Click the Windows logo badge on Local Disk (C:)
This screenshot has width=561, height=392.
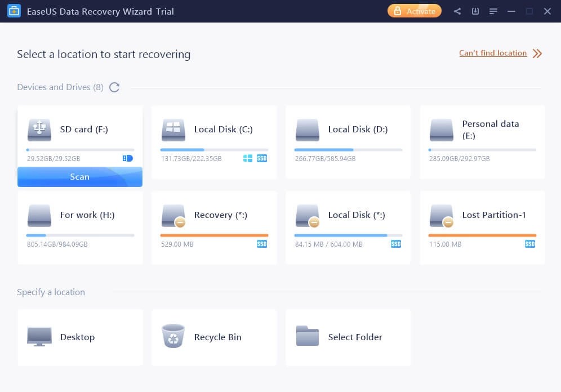[x=248, y=158]
